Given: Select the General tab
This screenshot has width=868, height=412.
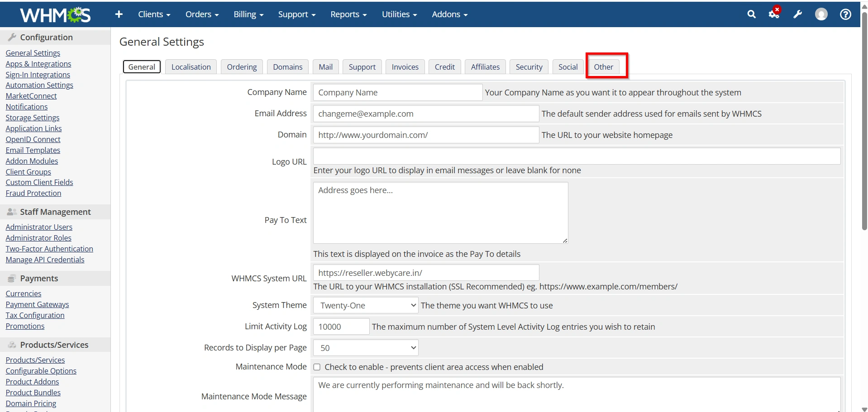Looking at the screenshot, I should click(x=142, y=67).
